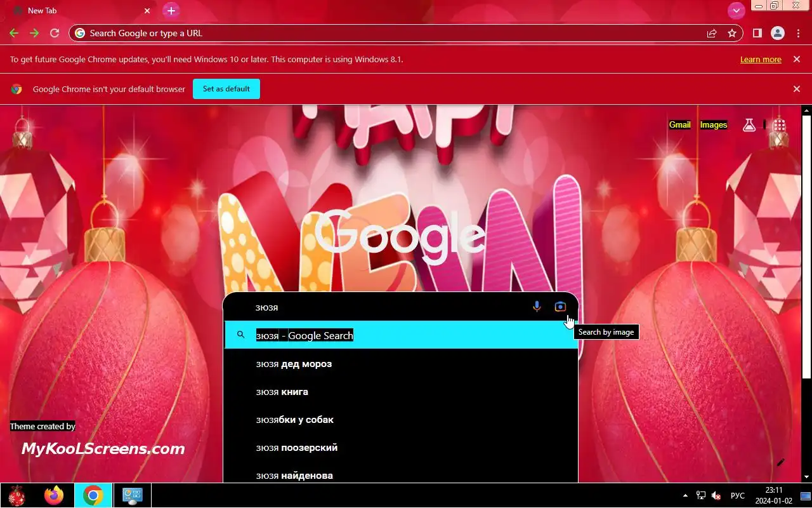The height and width of the screenshot is (508, 812).
Task: Search by image with camera icon
Action: click(x=560, y=307)
